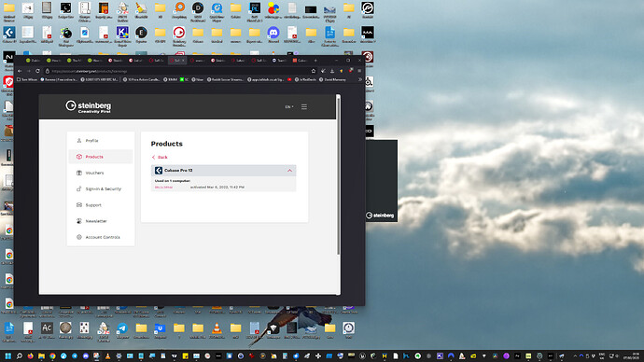Reload the browser page
This screenshot has width=644, height=362.
coord(37,71)
